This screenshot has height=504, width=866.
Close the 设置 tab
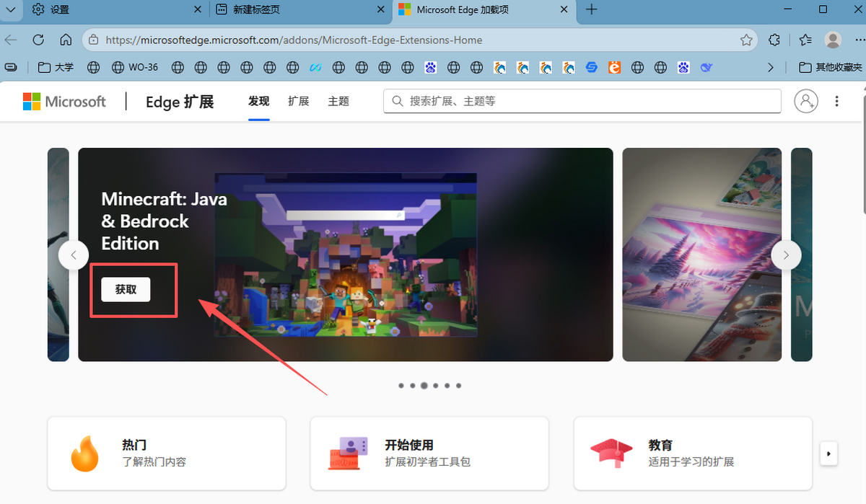click(199, 9)
